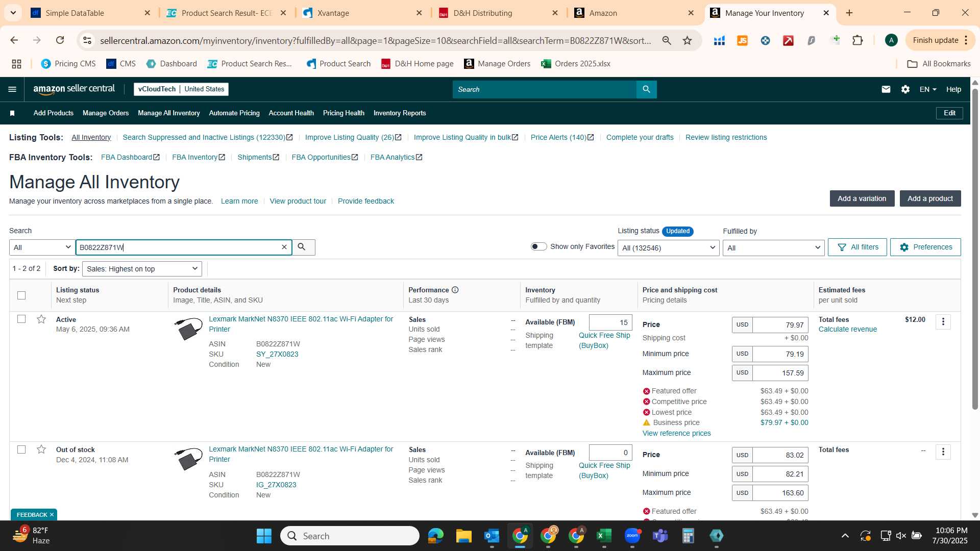
Task: Click the first Lexmark adapter product thumbnail
Action: [x=188, y=329]
